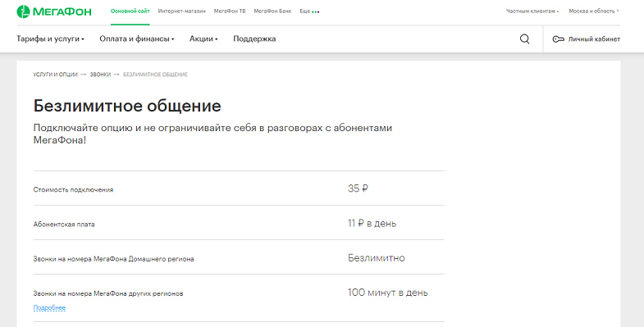Go to Услуги и опции breadcrumb
644x327 pixels.
pyautogui.click(x=55, y=75)
